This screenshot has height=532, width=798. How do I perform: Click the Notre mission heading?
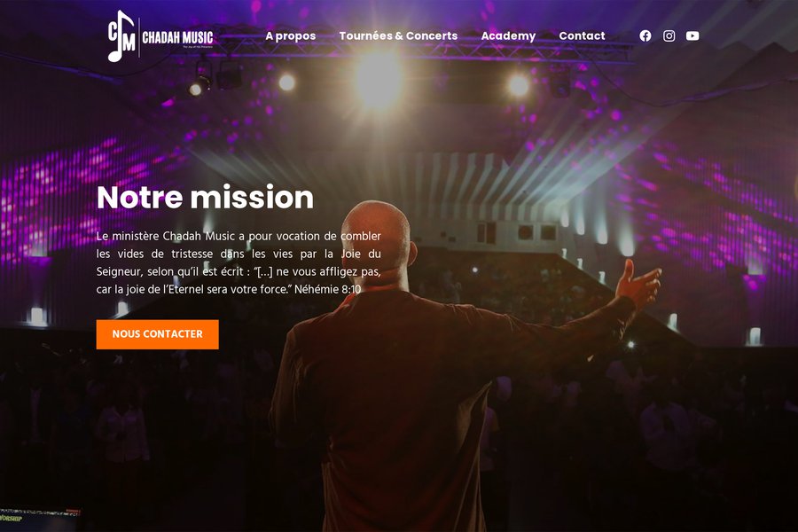205,197
